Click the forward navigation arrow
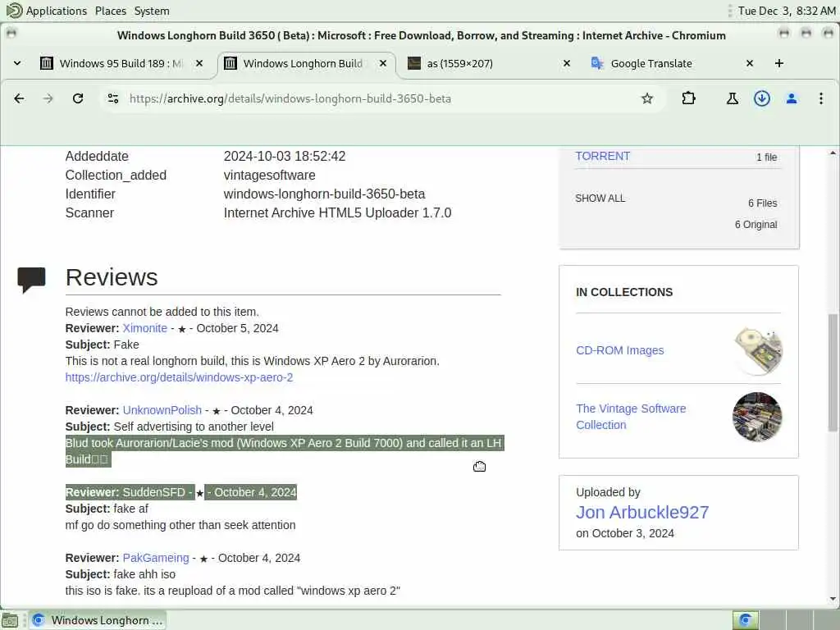The height and width of the screenshot is (630, 840). point(48,98)
